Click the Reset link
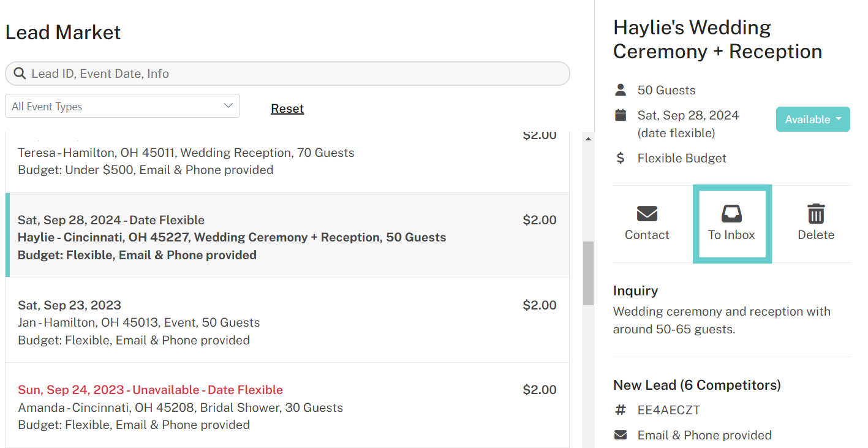 (287, 108)
